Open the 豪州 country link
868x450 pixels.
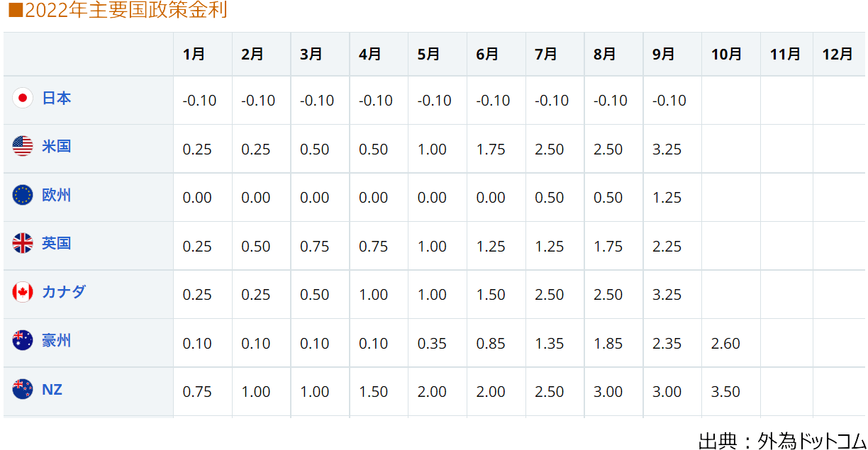[57, 341]
